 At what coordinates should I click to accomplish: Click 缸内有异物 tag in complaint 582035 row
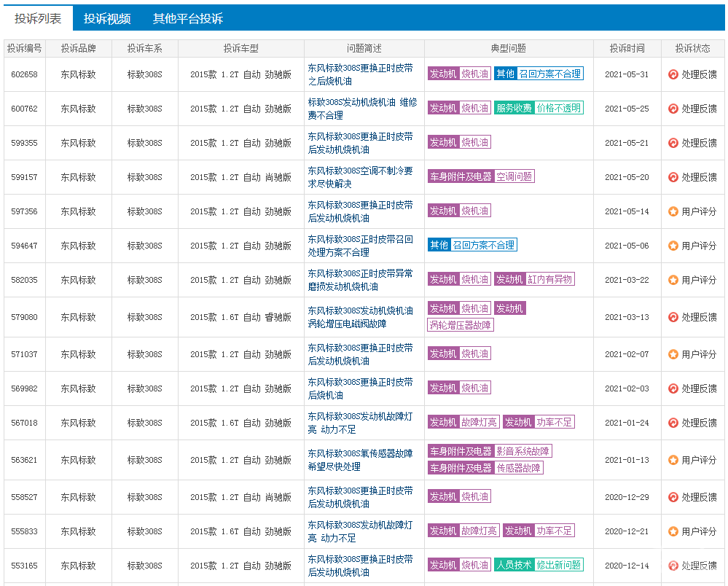tap(549, 280)
